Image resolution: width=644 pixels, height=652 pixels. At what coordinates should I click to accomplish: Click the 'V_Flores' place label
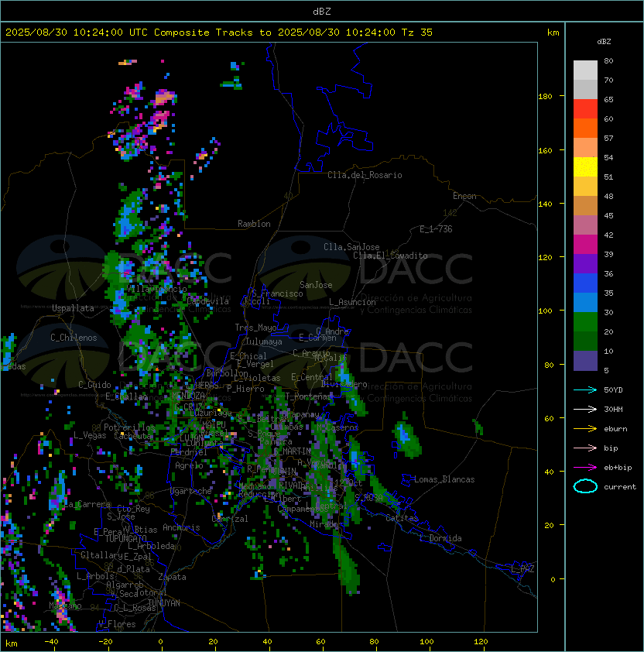click(117, 624)
